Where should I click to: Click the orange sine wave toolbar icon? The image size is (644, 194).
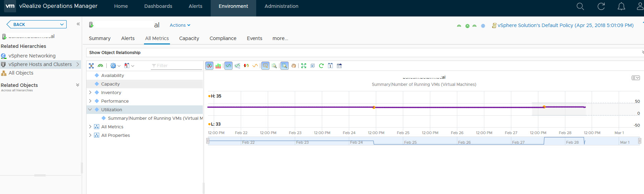[255, 66]
